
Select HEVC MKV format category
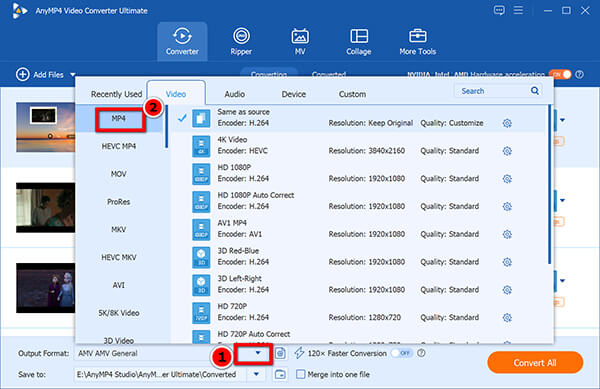click(x=119, y=257)
